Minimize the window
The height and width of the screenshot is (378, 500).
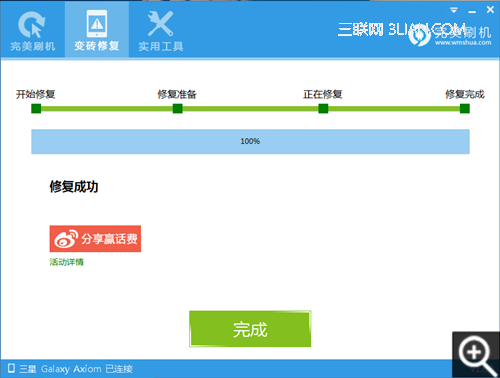pos(472,11)
